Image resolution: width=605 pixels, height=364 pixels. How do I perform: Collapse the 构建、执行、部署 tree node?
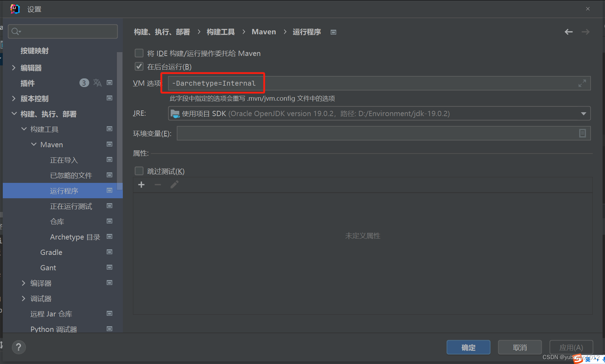pyautogui.click(x=14, y=114)
